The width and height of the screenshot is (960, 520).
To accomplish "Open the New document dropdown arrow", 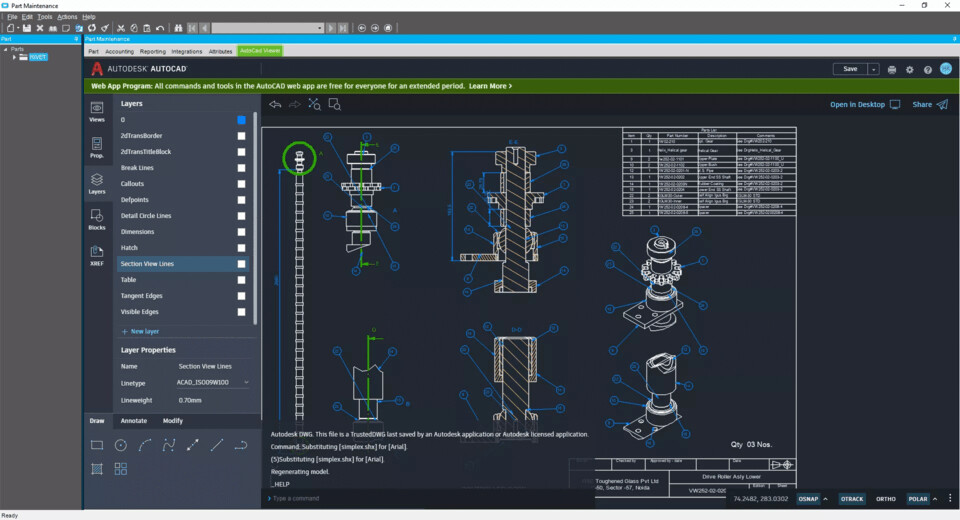I will (18, 28).
